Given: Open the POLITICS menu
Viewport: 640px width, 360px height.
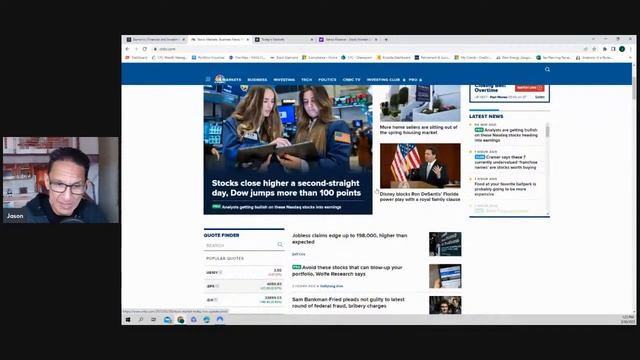Looking at the screenshot, I should click(x=327, y=80).
